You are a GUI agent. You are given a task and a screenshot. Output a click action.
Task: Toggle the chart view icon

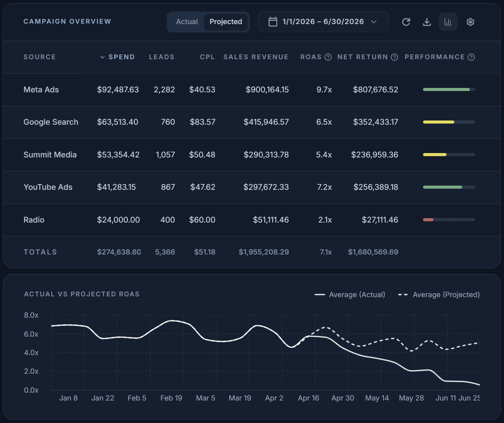point(448,22)
